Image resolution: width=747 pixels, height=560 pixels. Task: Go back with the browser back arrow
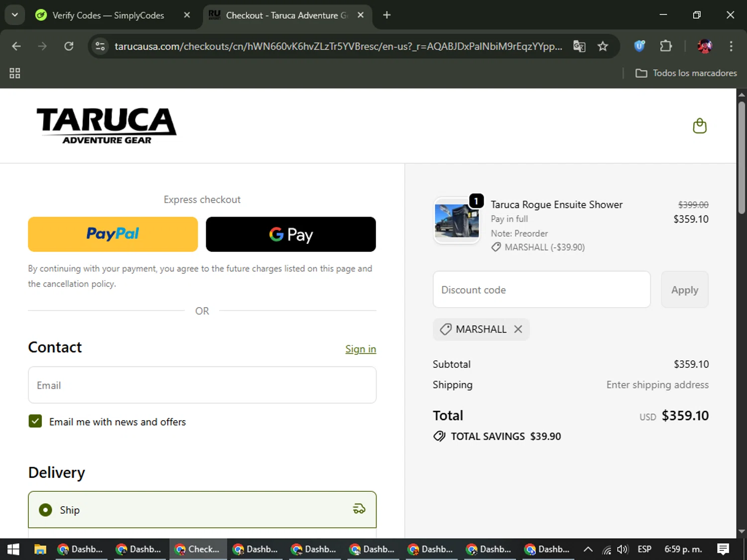(x=16, y=46)
